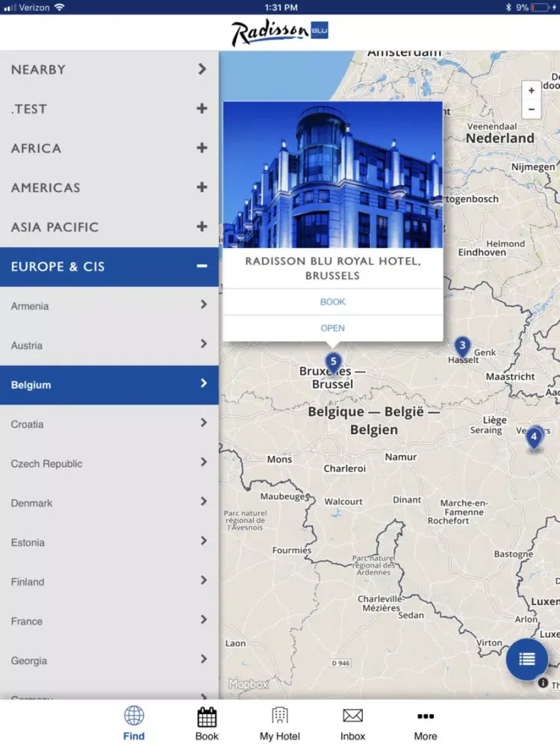Tap the Sedan label on map
Screen dimensions: 560x747
coord(411,615)
